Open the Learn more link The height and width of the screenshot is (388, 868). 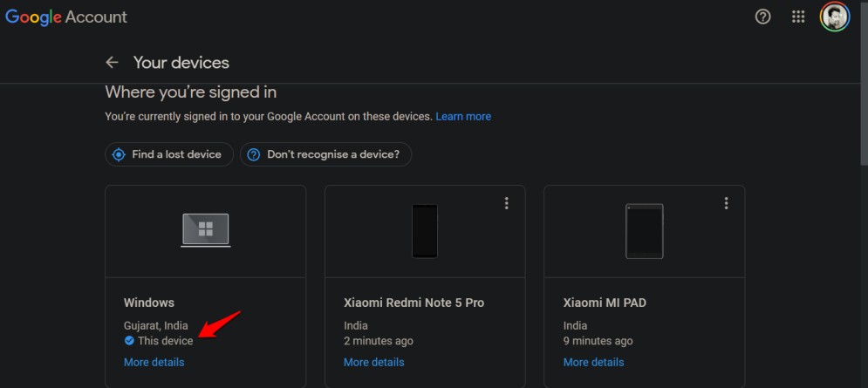coord(463,116)
